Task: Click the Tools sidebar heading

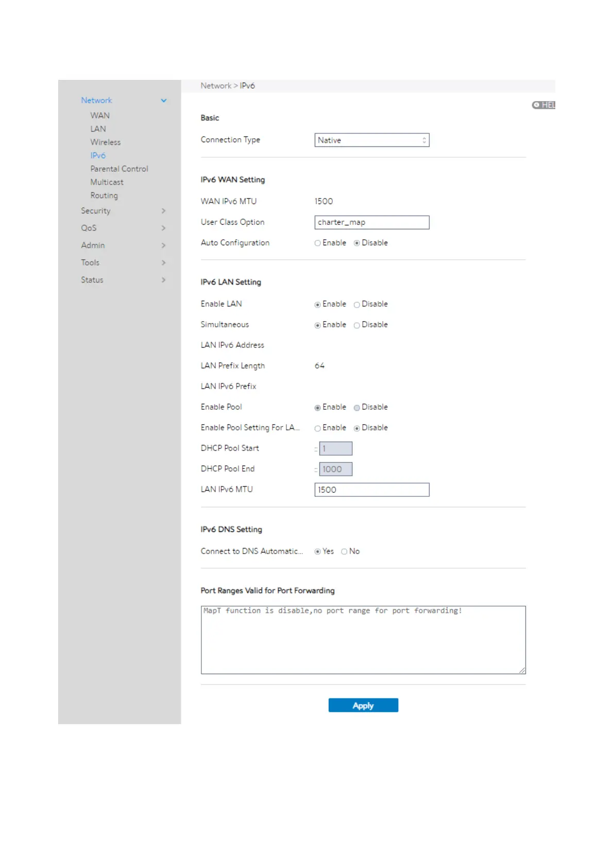Action: click(90, 263)
